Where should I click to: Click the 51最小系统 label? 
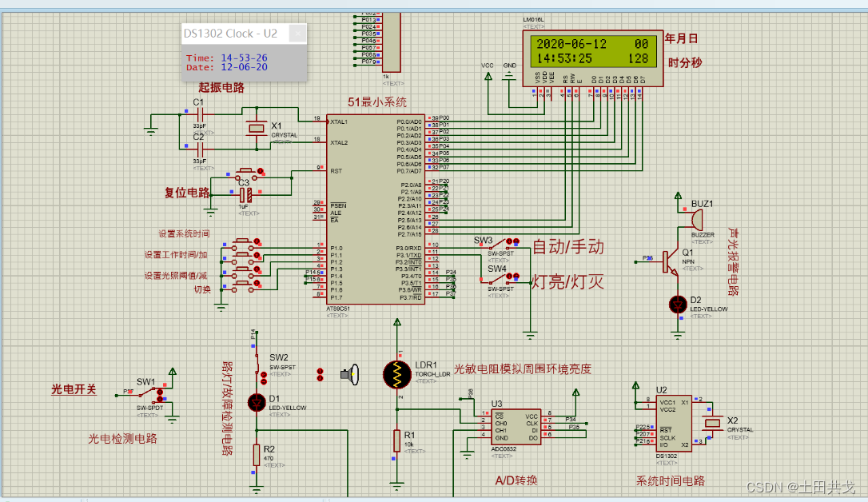377,102
